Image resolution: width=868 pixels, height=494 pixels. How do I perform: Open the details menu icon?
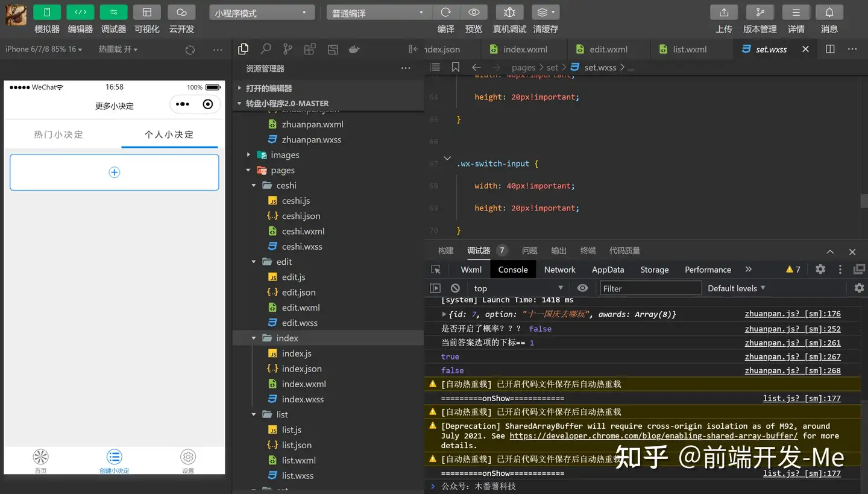[x=796, y=13]
